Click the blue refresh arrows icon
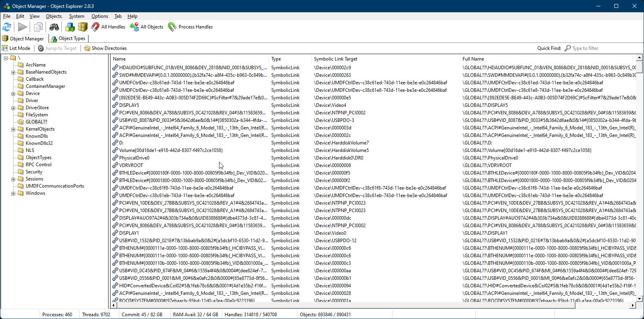644x319 pixels. coord(7,27)
